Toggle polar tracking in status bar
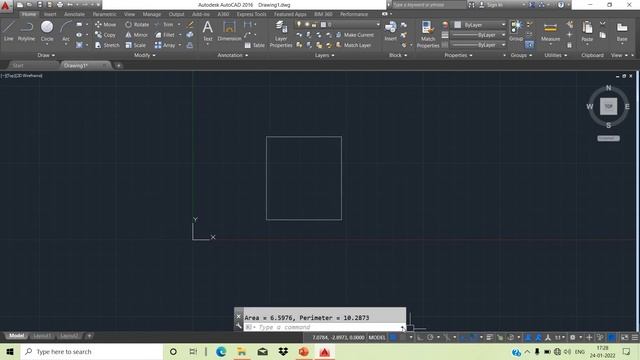 tap(430, 338)
